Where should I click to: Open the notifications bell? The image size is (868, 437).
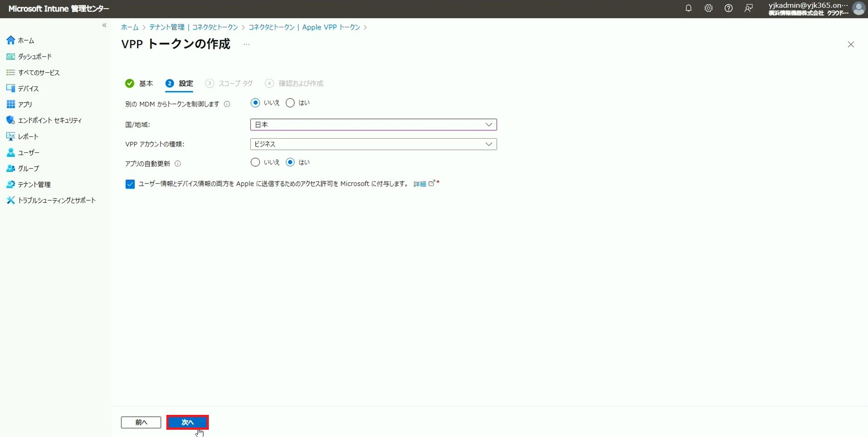(689, 8)
